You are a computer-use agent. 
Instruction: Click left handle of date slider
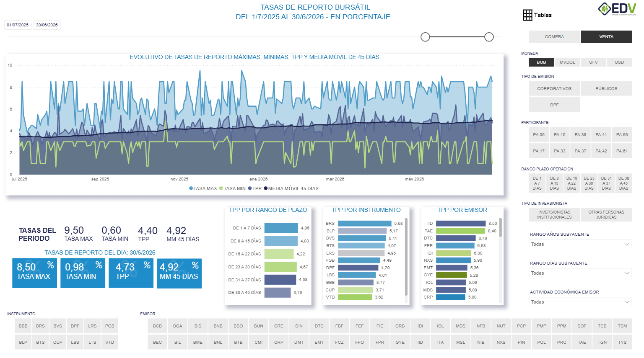[425, 37]
